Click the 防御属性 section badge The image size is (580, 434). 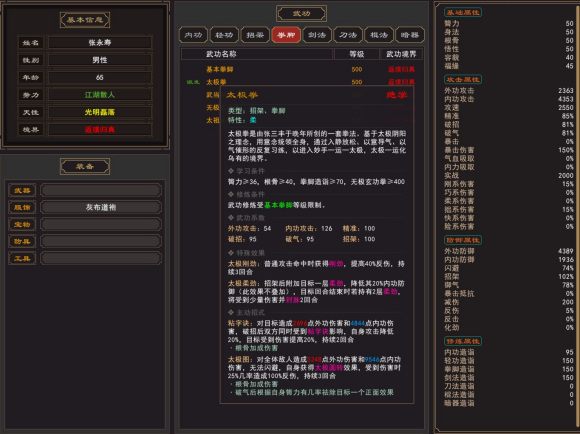462,240
